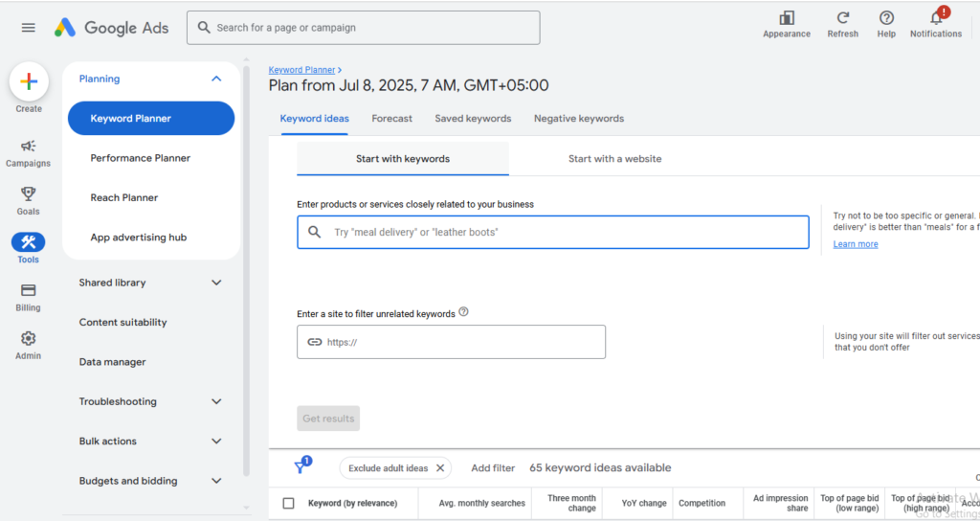Screen dimensions: 980x521
Task: Refresh the page data
Action: 842,18
